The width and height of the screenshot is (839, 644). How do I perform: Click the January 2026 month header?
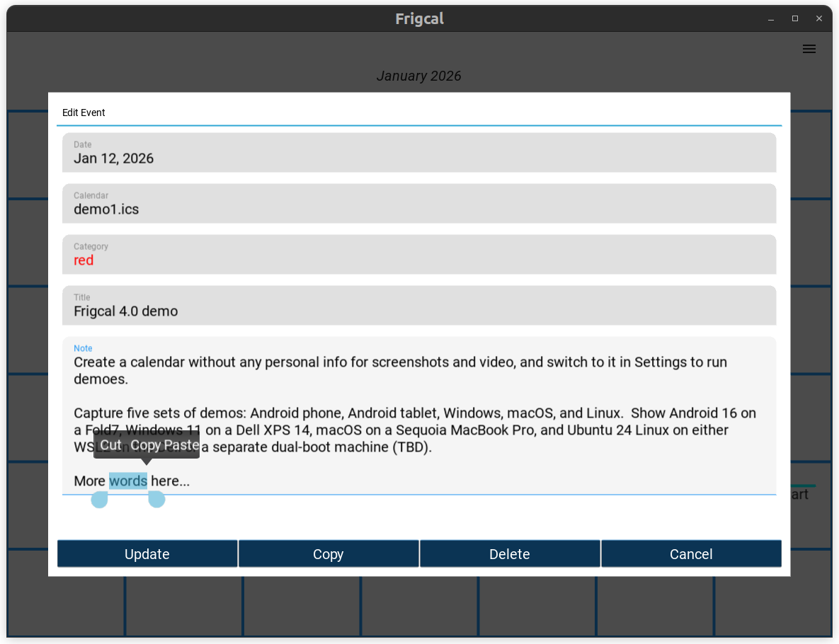coord(418,76)
